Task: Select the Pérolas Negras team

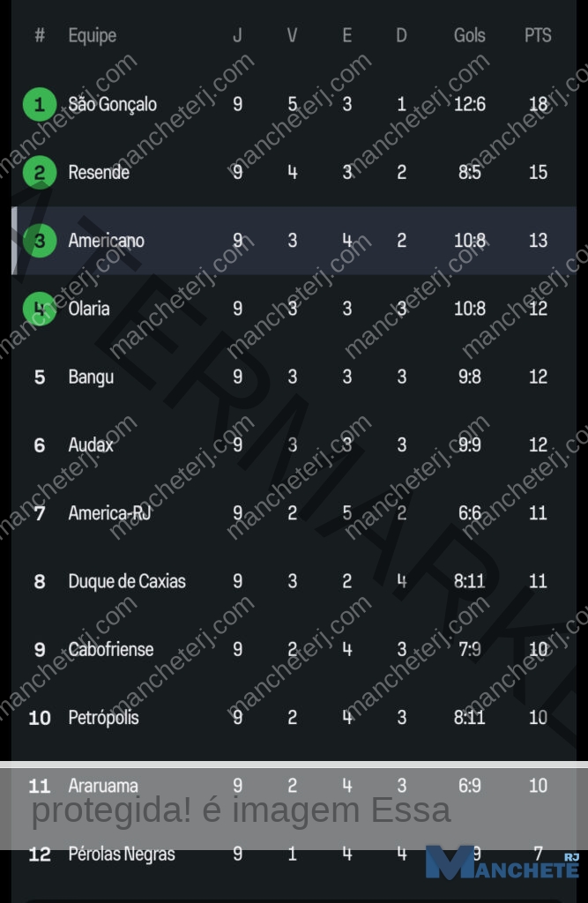Action: click(122, 854)
